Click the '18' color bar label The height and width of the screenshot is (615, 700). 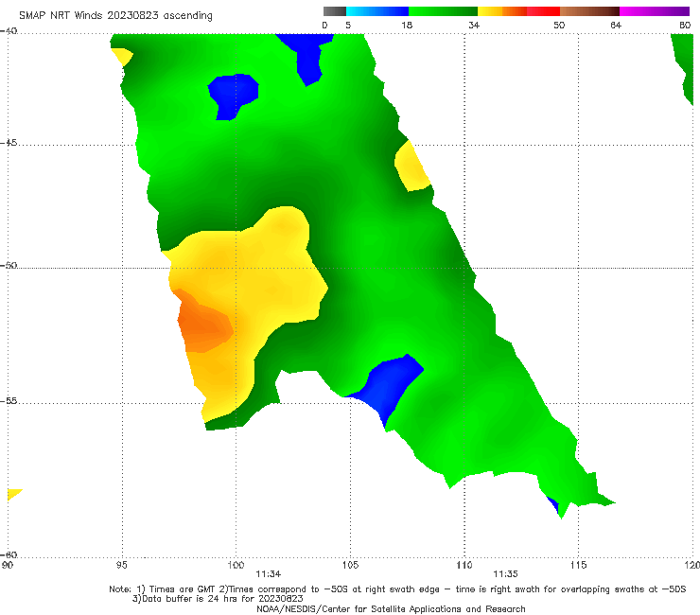(x=407, y=25)
